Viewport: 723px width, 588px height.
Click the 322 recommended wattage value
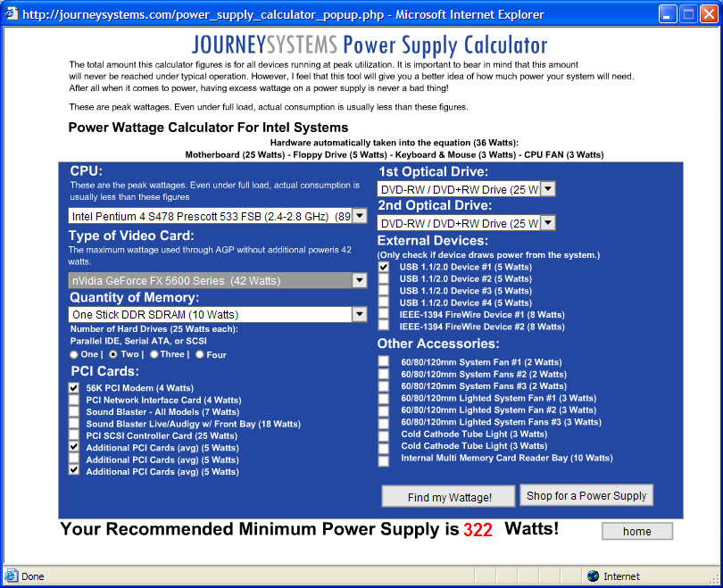(478, 529)
